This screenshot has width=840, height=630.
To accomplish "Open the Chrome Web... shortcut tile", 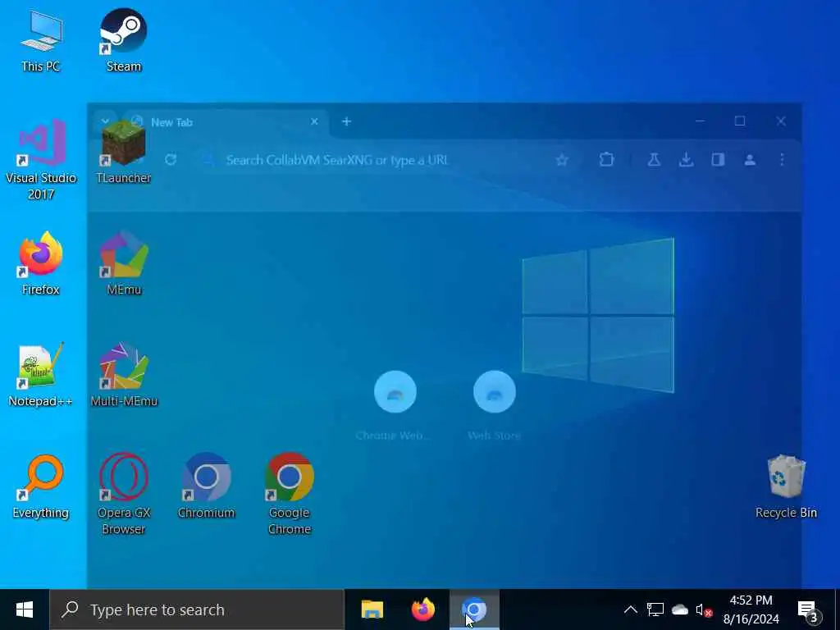I will point(395,405).
